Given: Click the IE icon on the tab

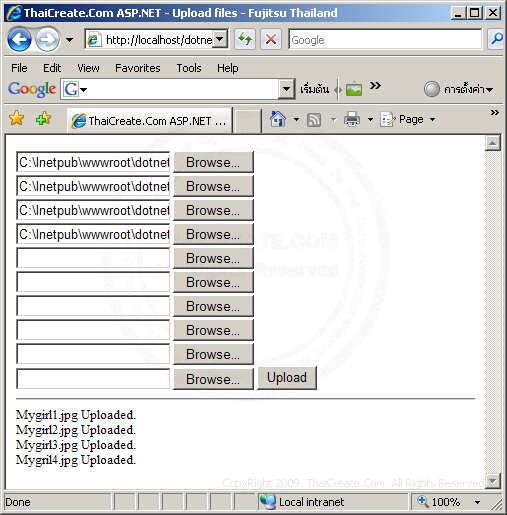Looking at the screenshot, I should (x=79, y=121).
